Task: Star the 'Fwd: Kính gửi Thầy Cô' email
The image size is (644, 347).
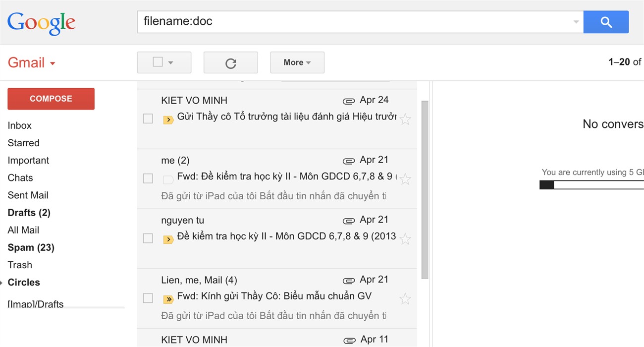Action: 405,298
